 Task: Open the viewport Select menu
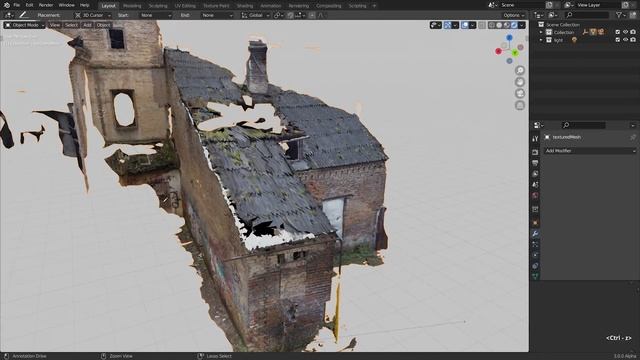pyautogui.click(x=71, y=25)
